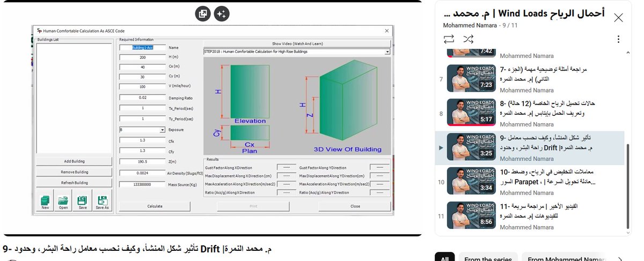The height and width of the screenshot is (261, 644).
Task: Click the '3D View Of Building' label
Action: tap(347, 150)
